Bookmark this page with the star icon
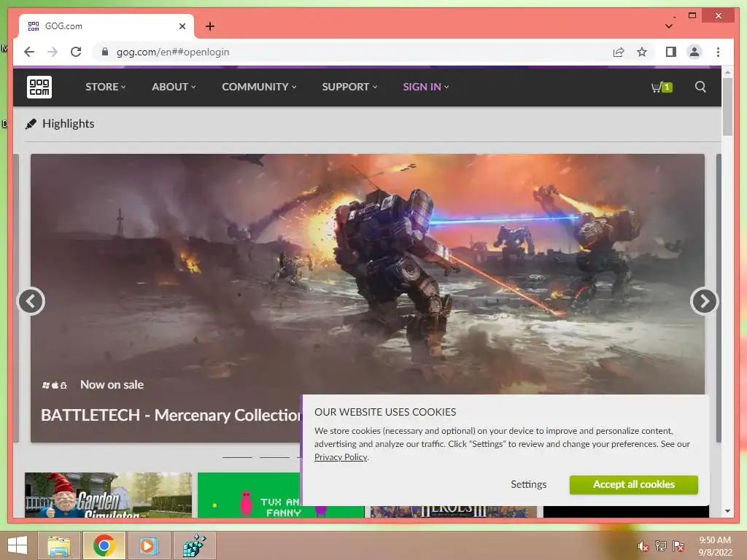The height and width of the screenshot is (560, 747). click(x=642, y=52)
